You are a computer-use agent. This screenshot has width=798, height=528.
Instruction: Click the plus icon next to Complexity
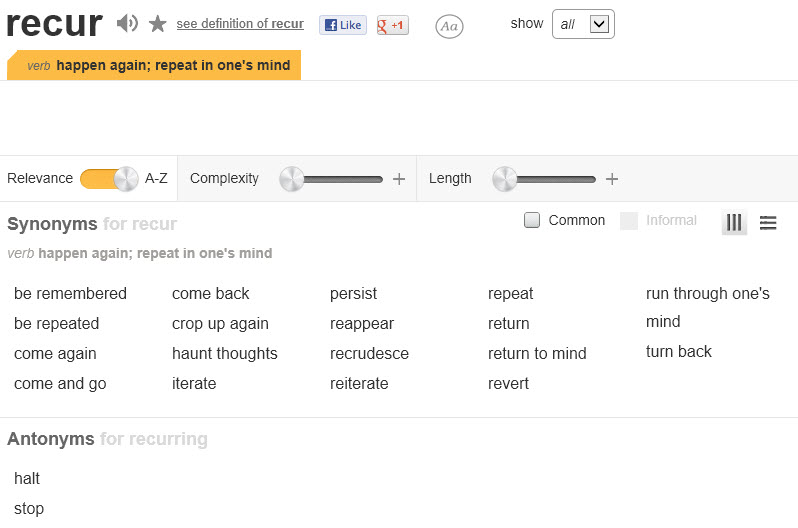pos(399,179)
